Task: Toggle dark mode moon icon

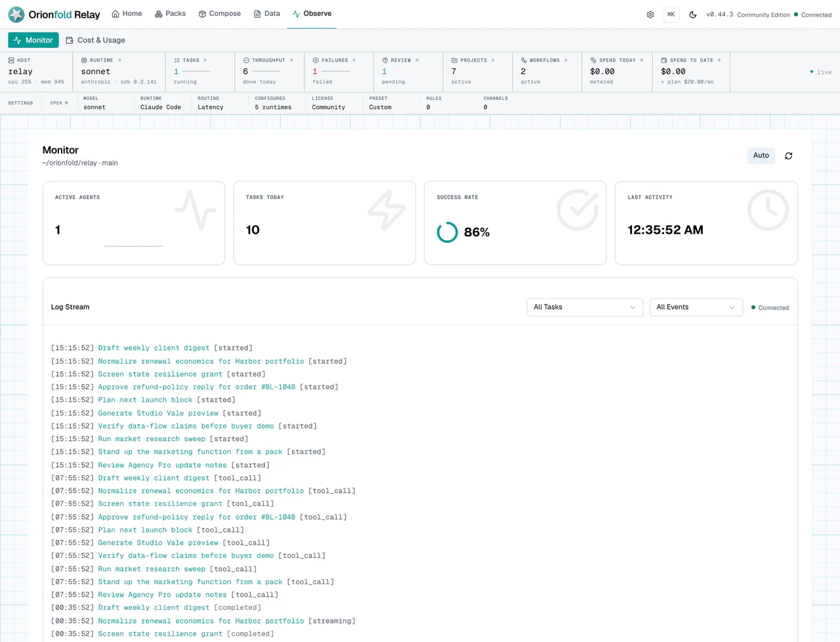Action: [x=693, y=14]
